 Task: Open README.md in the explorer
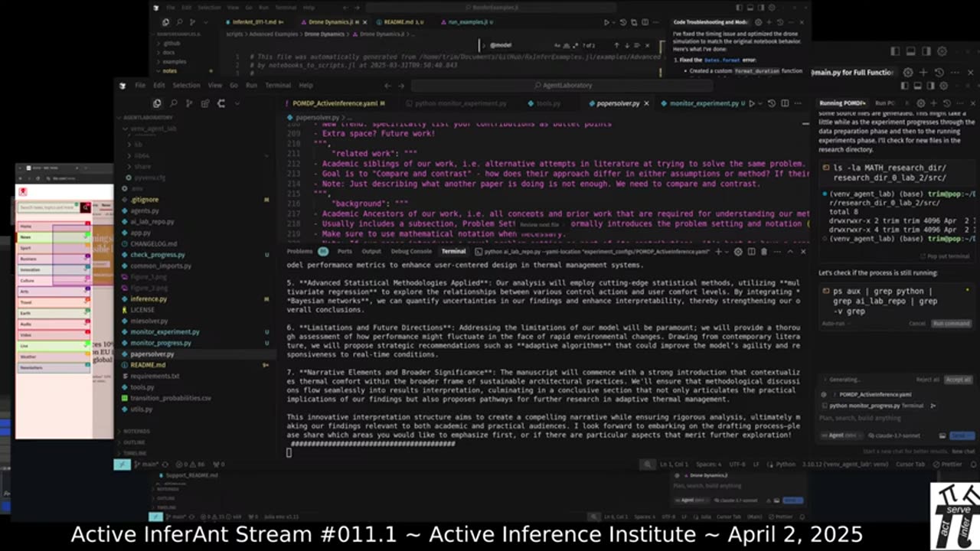click(148, 365)
